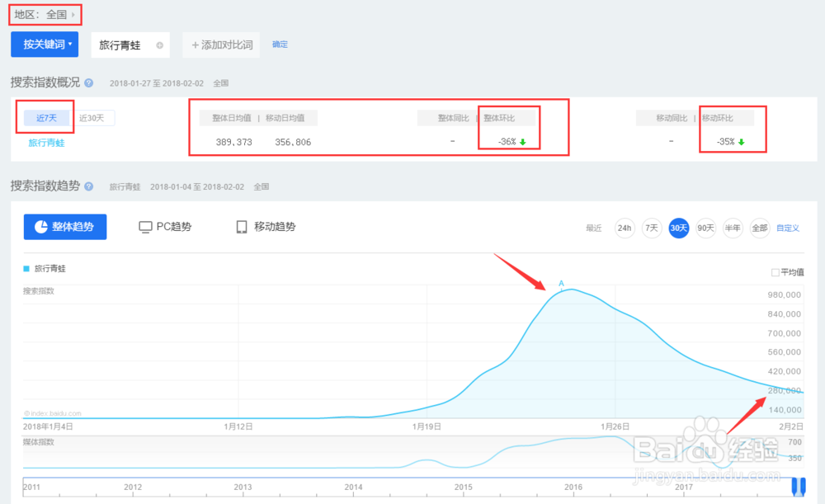Toggle the 旅行青蛙 legend color square

pyautogui.click(x=26, y=268)
